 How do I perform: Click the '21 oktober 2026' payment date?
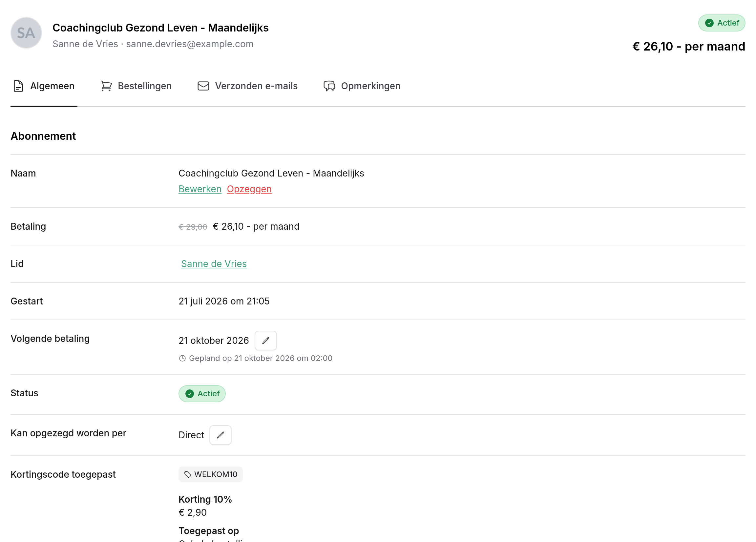tap(214, 340)
